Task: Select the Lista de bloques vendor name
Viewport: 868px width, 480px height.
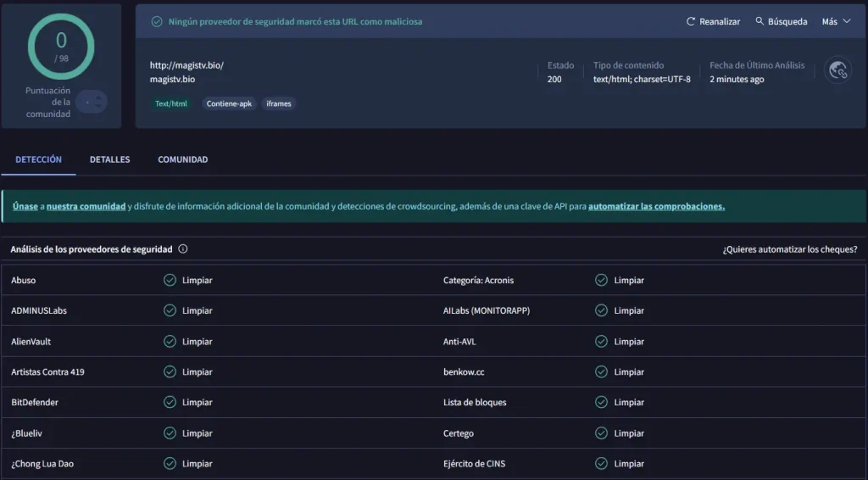Action: (x=475, y=403)
